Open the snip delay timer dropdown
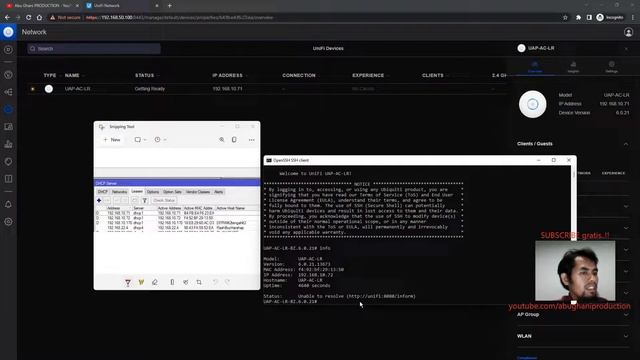Viewport: 640px width, 360px height. [160, 140]
